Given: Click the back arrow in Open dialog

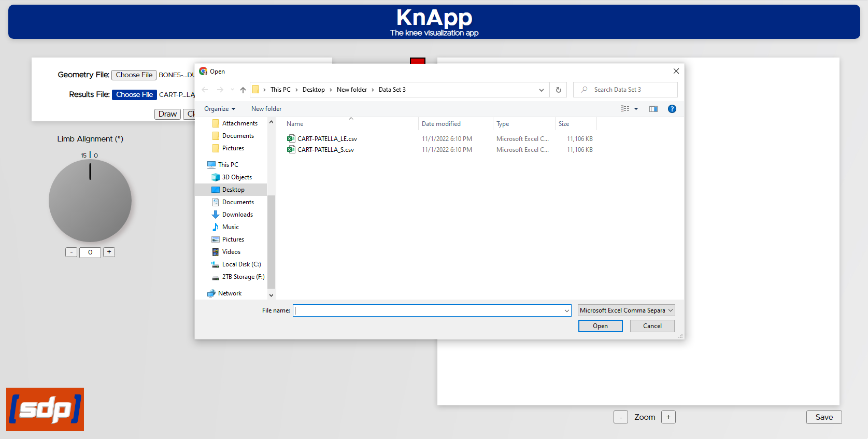Looking at the screenshot, I should pyautogui.click(x=205, y=90).
